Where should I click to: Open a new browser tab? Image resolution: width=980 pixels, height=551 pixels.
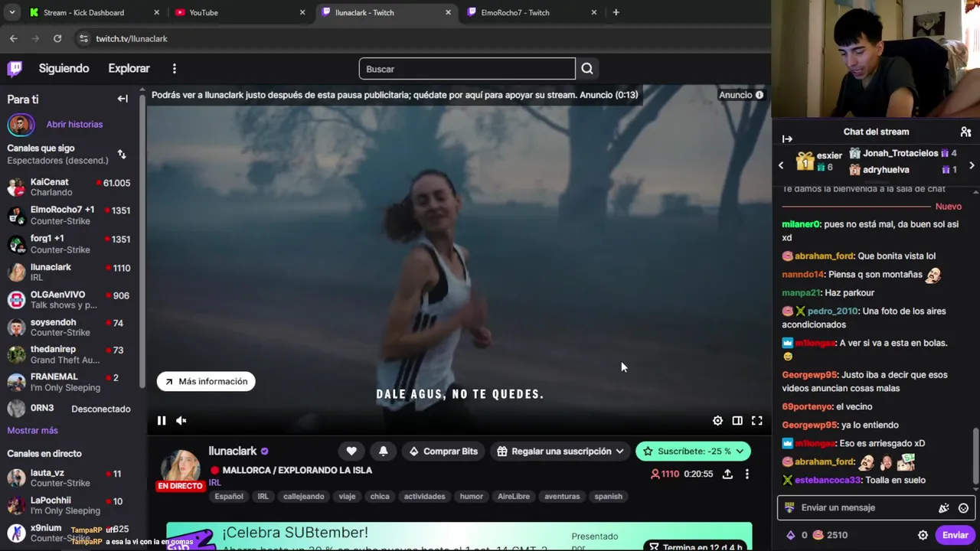616,12
